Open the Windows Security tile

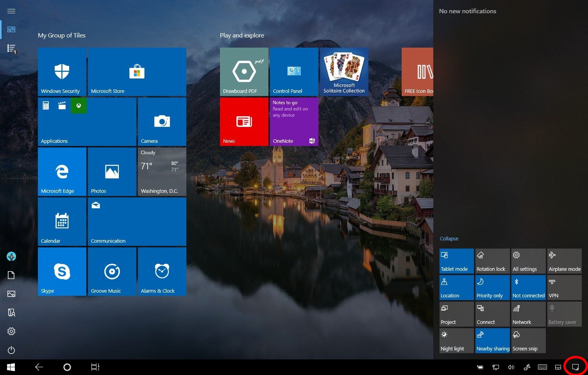[x=62, y=72]
